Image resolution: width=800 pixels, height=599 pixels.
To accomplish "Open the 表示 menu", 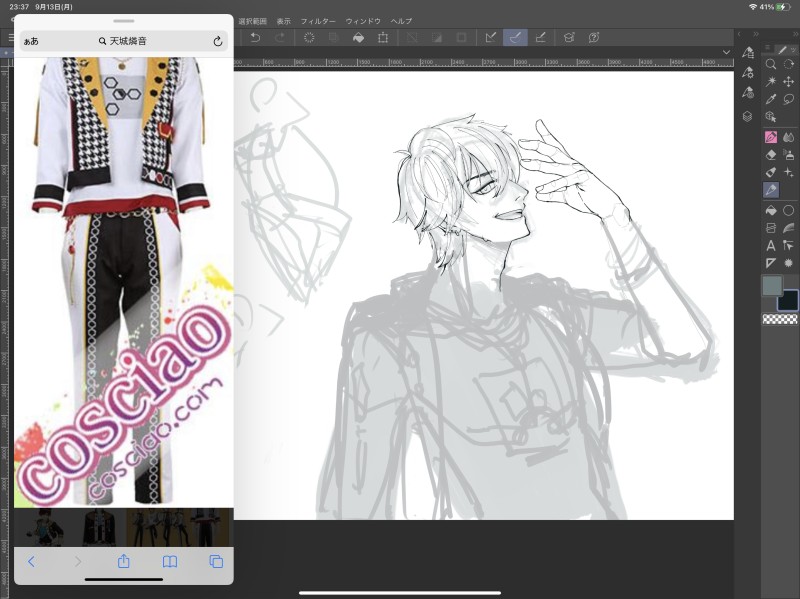I will click(284, 21).
